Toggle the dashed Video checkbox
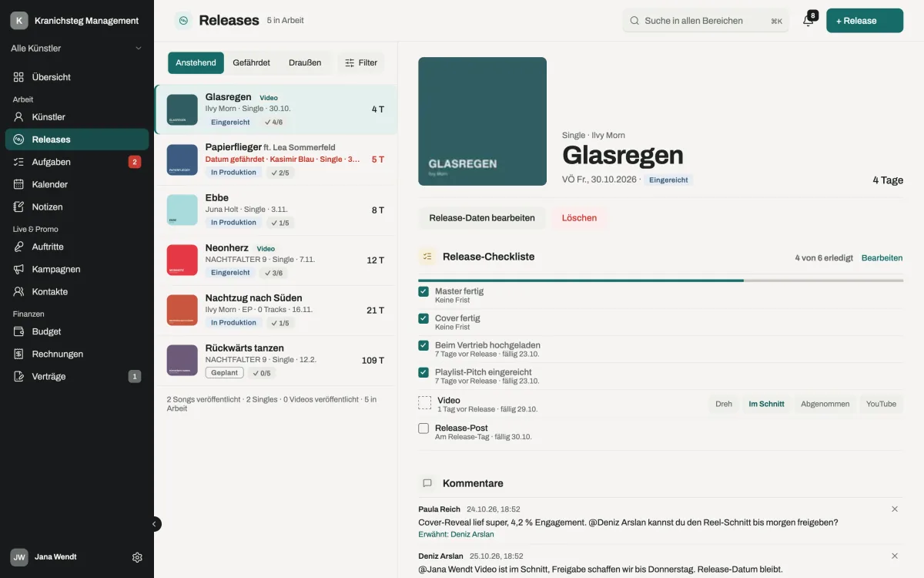The width and height of the screenshot is (924, 578). (x=424, y=402)
